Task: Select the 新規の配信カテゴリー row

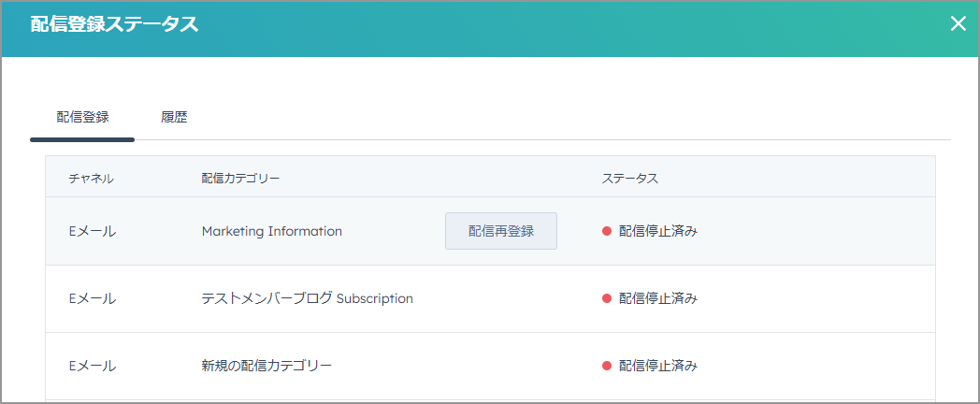Action: tap(490, 366)
